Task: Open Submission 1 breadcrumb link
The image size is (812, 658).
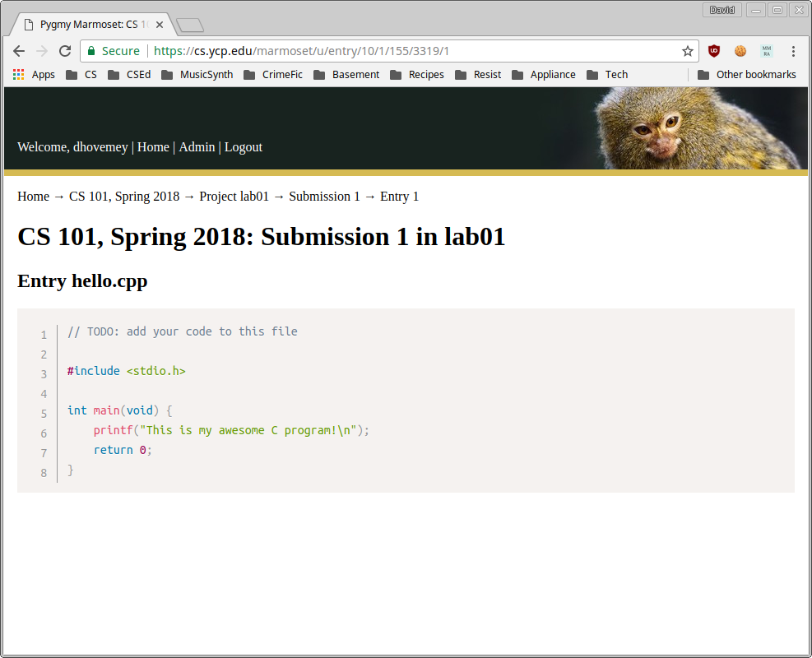Action: 324,197
